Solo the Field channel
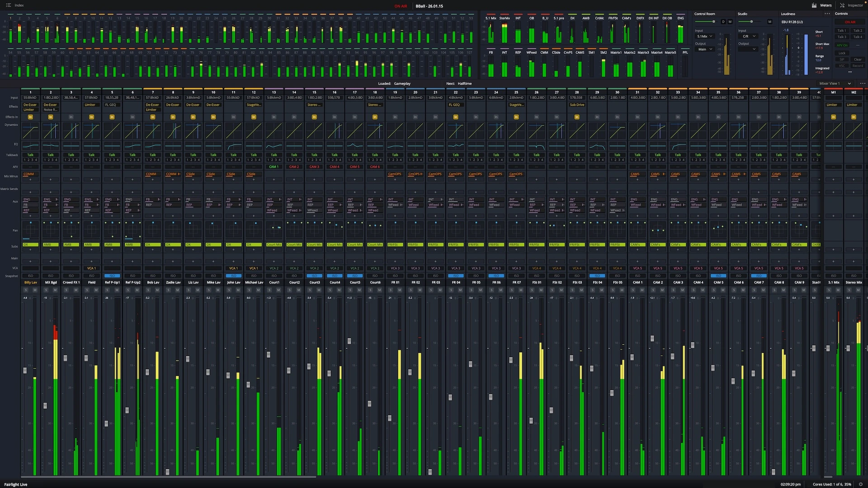This screenshot has width=868, height=488. pos(86,290)
